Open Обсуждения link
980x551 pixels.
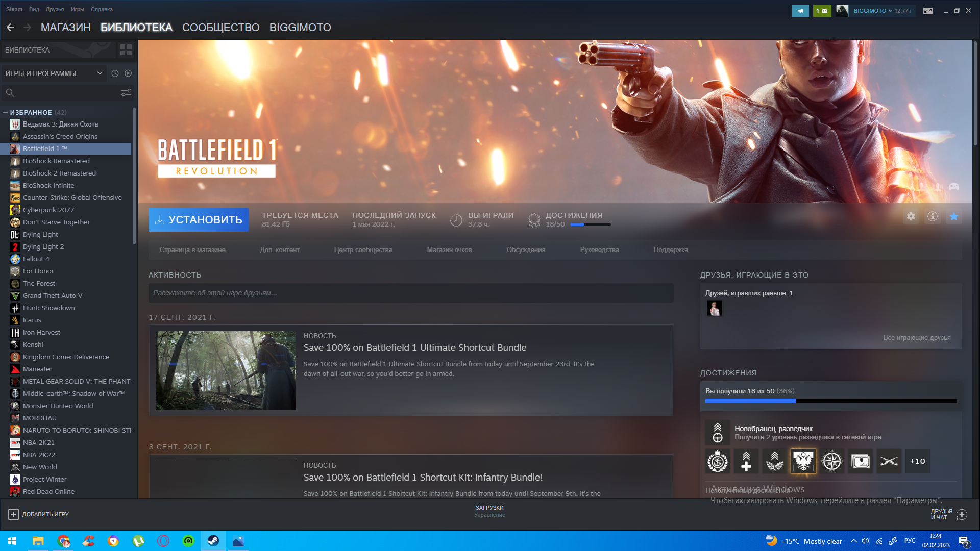(x=526, y=250)
